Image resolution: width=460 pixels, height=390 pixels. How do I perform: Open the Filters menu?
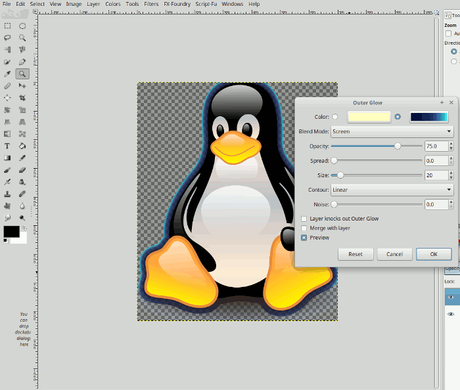(x=151, y=4)
